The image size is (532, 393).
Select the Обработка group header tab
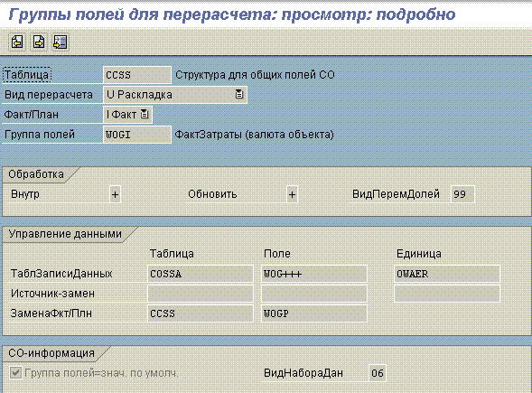[x=36, y=174]
